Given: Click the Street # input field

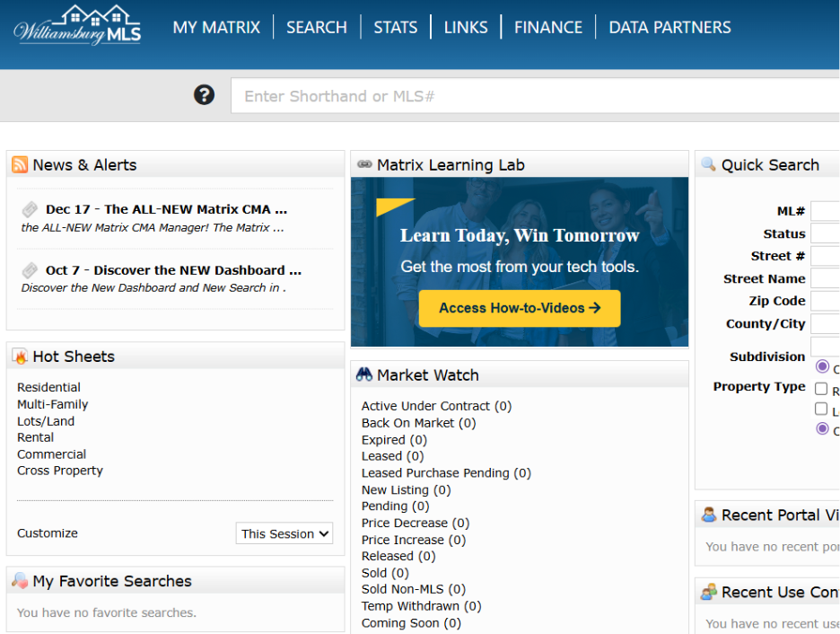Looking at the screenshot, I should [x=825, y=256].
